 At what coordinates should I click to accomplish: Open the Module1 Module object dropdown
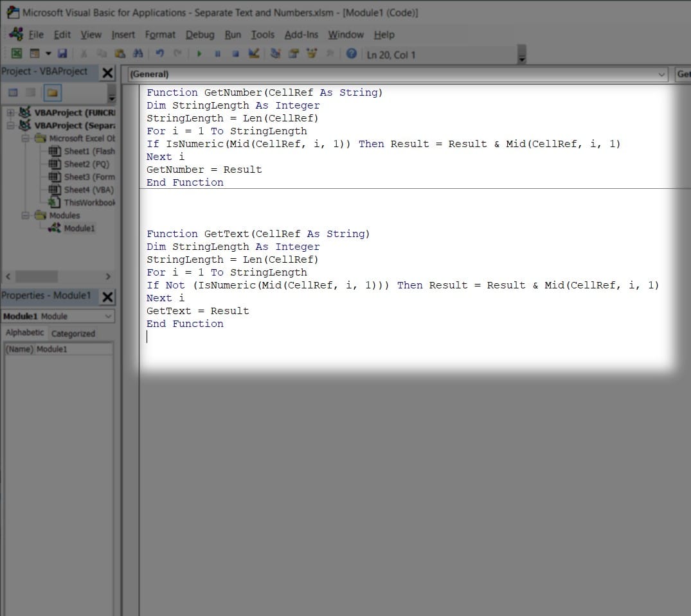(x=109, y=316)
